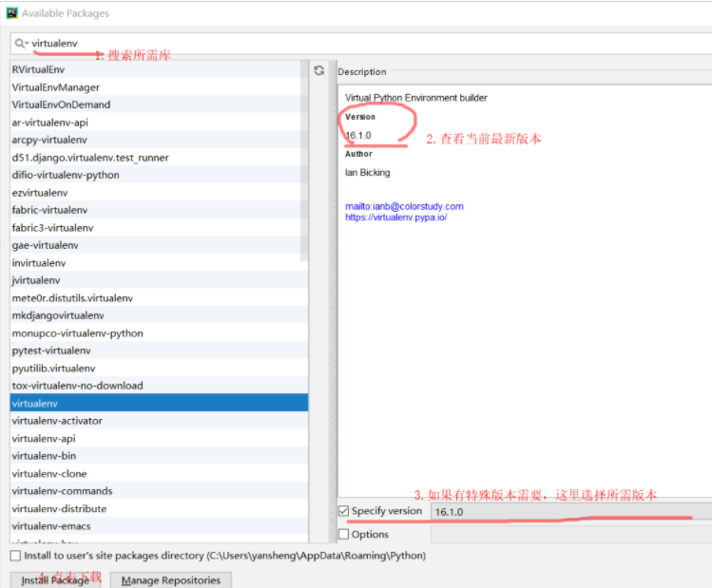Select the mkdjangovirtualenv entry
This screenshot has height=588, width=712.
pyautogui.click(x=159, y=315)
